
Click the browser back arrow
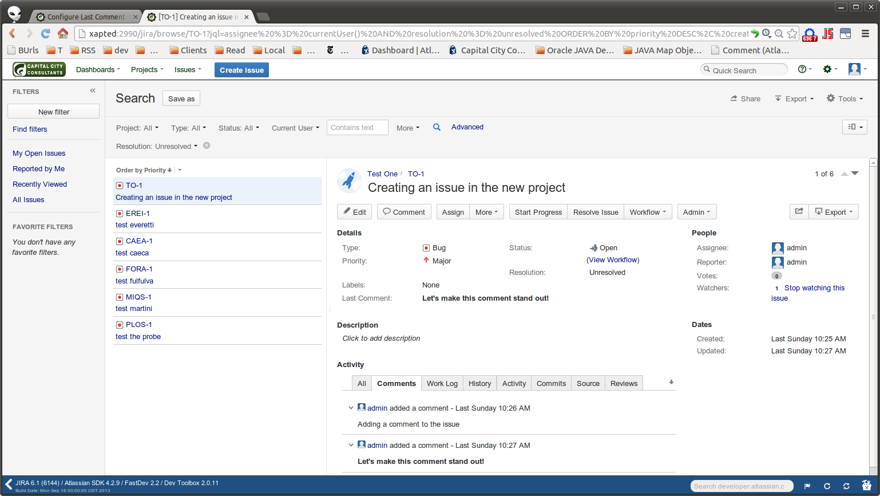pyautogui.click(x=12, y=34)
